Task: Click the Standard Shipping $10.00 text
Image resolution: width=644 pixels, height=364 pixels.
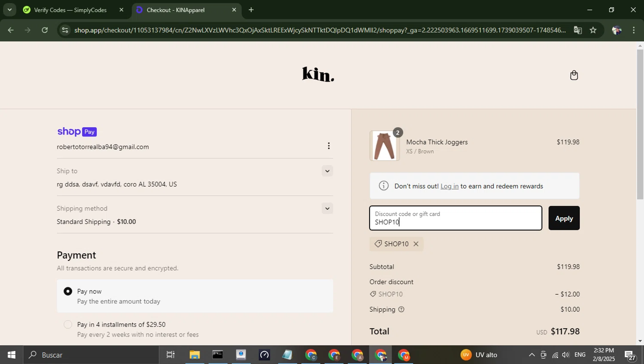Action: 96,222
